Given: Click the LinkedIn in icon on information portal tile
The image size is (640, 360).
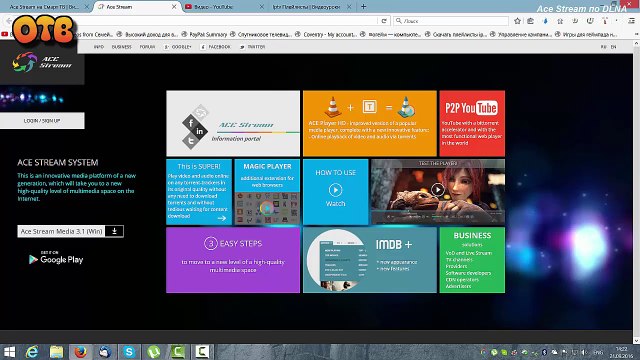Looking at the screenshot, I should coord(200,131).
